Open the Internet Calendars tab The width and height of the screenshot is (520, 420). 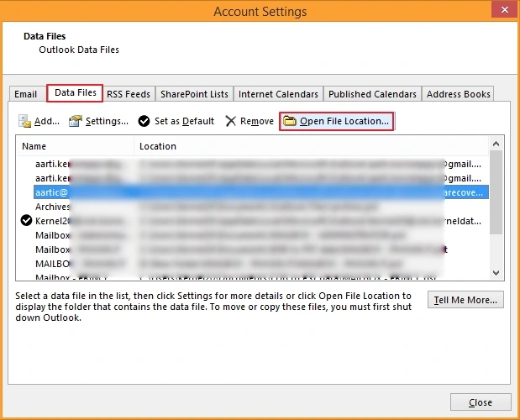(x=278, y=94)
